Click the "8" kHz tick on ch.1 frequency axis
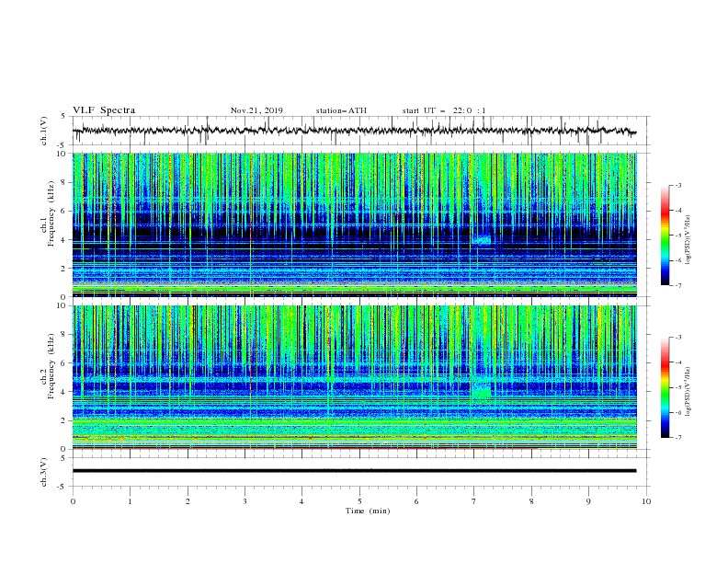 [x=64, y=182]
